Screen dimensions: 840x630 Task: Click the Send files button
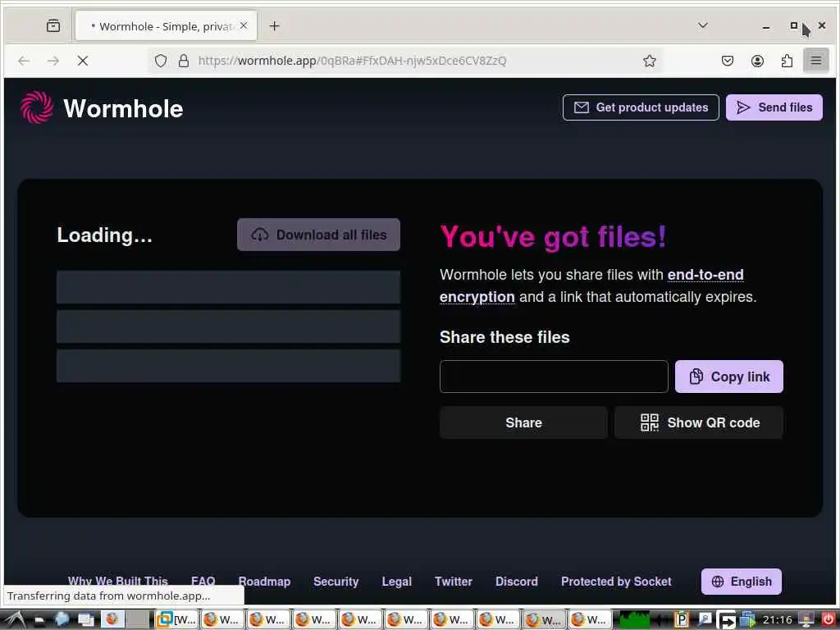(x=774, y=107)
